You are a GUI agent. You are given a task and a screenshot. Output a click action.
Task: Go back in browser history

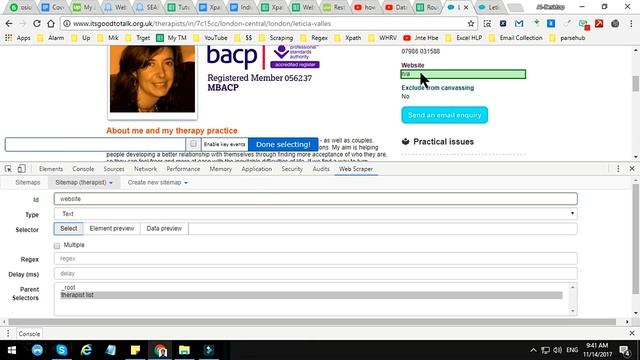pyautogui.click(x=9, y=24)
